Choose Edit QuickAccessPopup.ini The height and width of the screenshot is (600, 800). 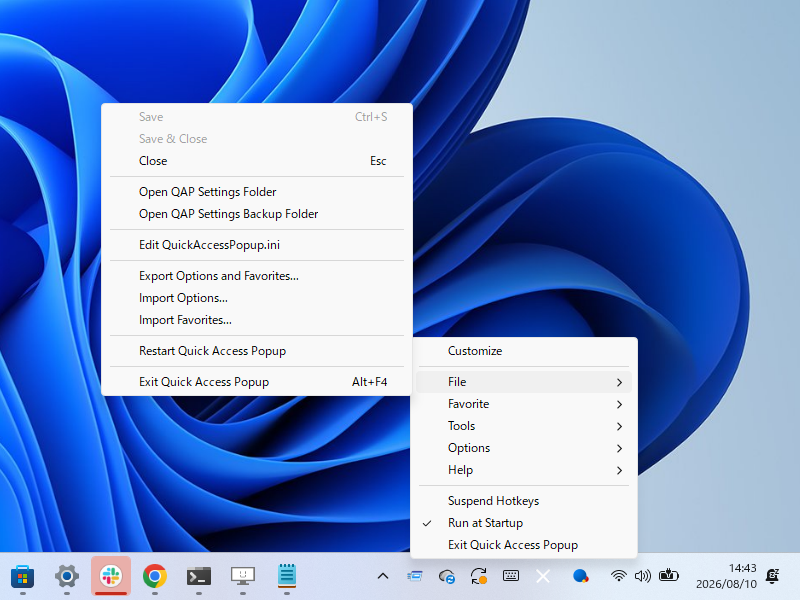point(257,245)
